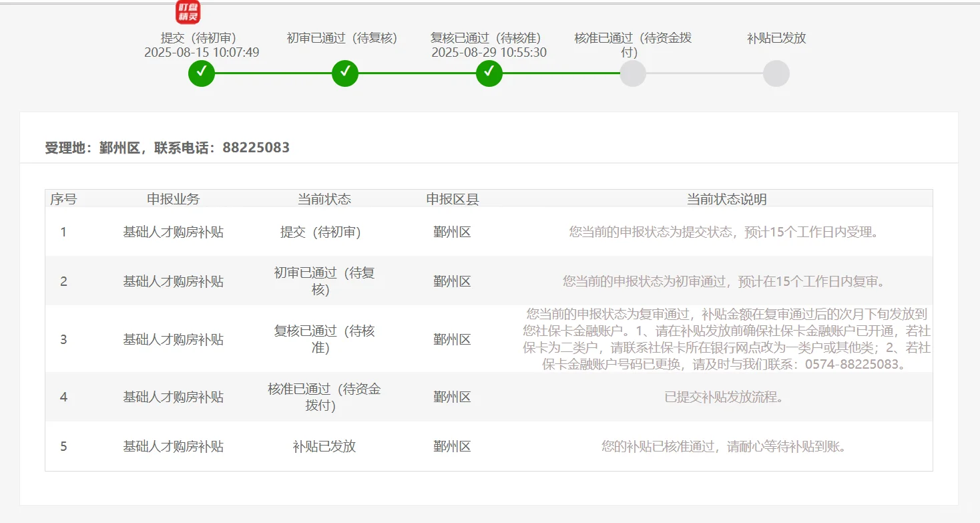Screen dimensions: 980x523
Task: Click the 序号 column header
Action: pos(63,199)
